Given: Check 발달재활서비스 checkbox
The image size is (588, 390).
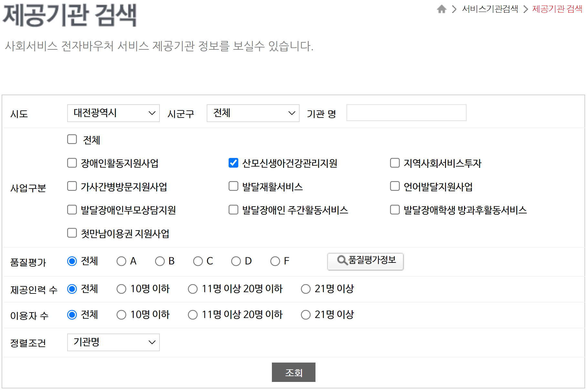Looking at the screenshot, I should point(233,186).
